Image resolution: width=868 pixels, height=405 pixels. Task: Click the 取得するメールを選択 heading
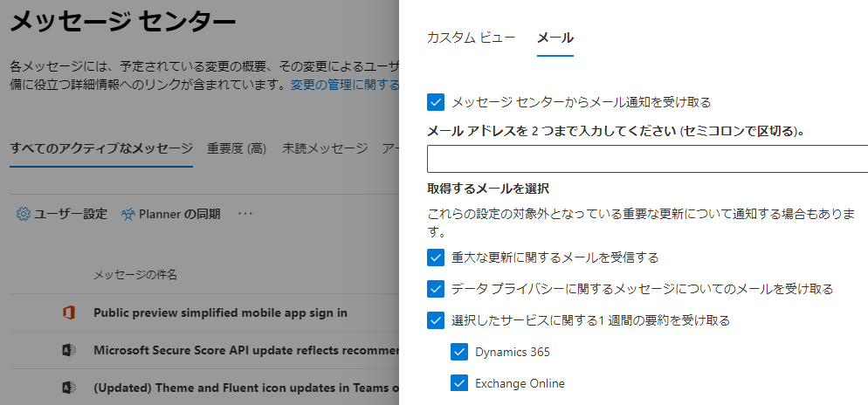(x=487, y=189)
